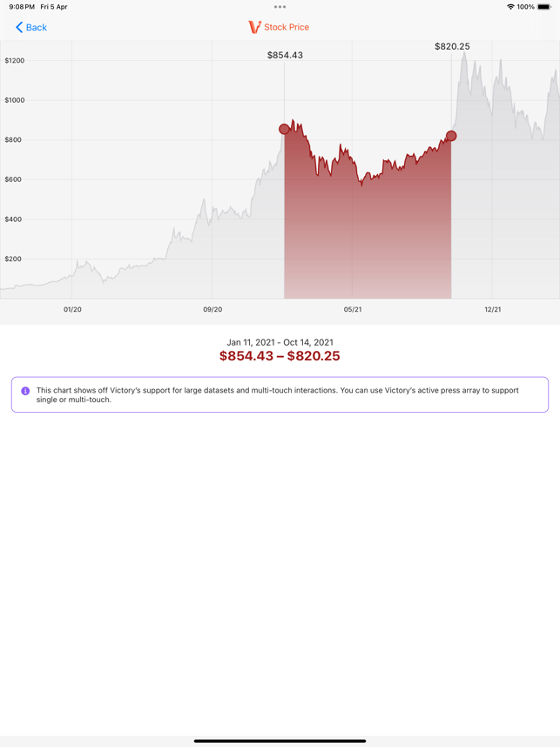Click the Stock Price title
This screenshot has width=560, height=747.
point(287,27)
